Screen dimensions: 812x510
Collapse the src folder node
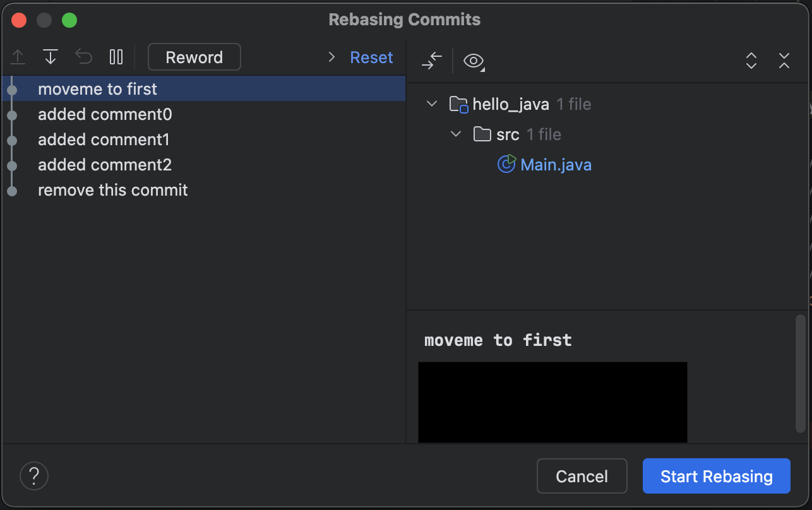click(456, 134)
